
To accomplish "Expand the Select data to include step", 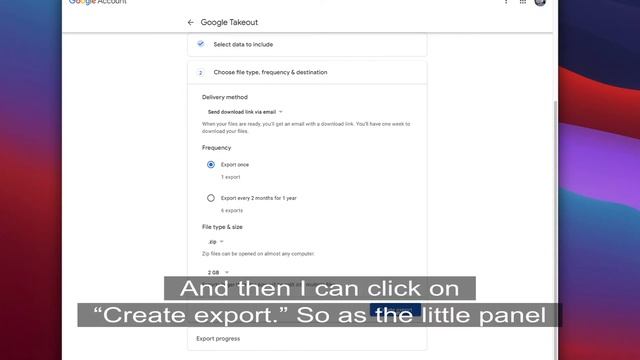I will pyautogui.click(x=307, y=44).
